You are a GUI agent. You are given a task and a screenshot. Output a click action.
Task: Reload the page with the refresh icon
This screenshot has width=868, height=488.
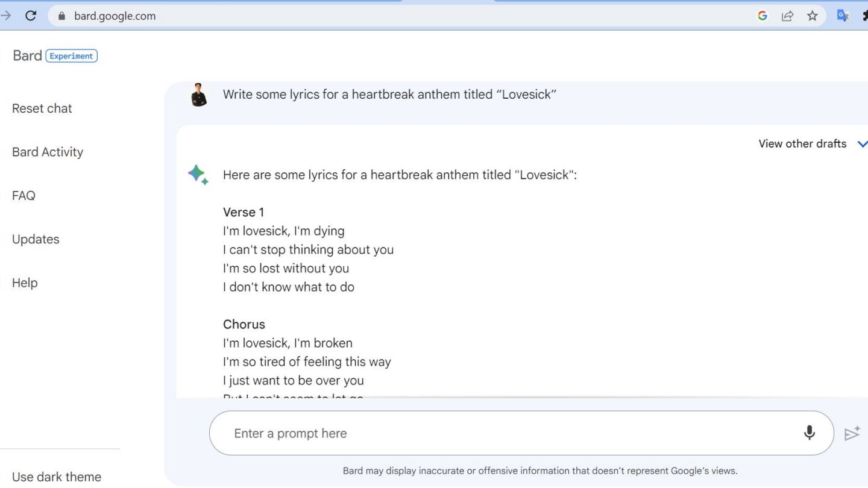[x=31, y=16]
